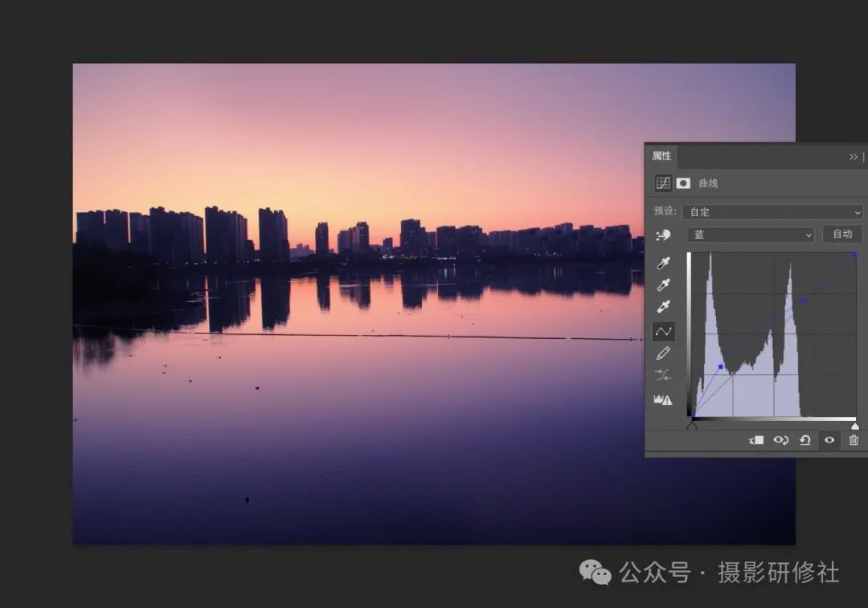Reset the adjustment to defaults icon
The image size is (868, 608).
(x=805, y=440)
